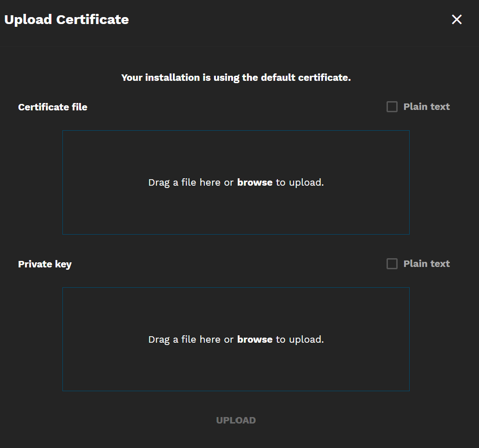This screenshot has width=479, height=448.
Task: Enable Plain text for the Private key
Action: tap(392, 263)
